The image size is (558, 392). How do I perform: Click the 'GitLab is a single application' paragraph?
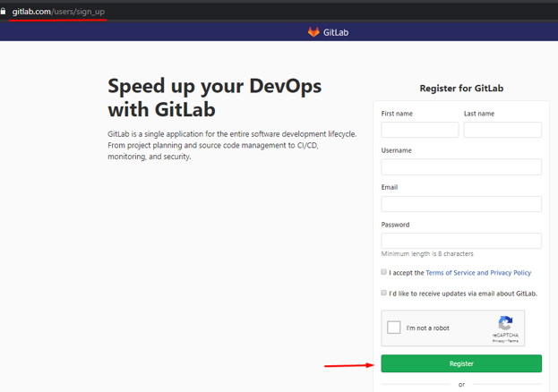(232, 145)
